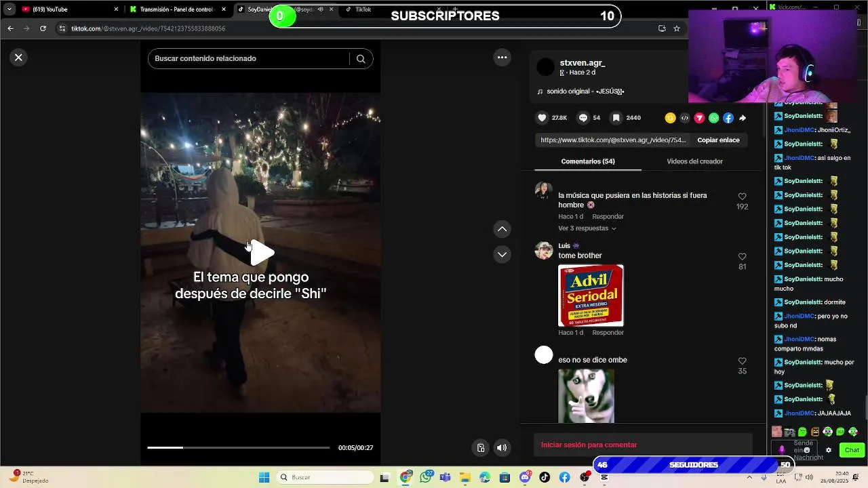868x488 pixels.
Task: Like the video with heart icon
Action: pos(542,118)
